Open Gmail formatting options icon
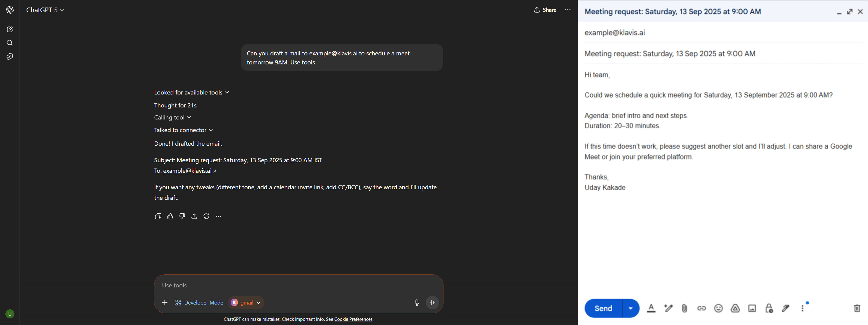Image resolution: width=868 pixels, height=325 pixels. [651, 308]
